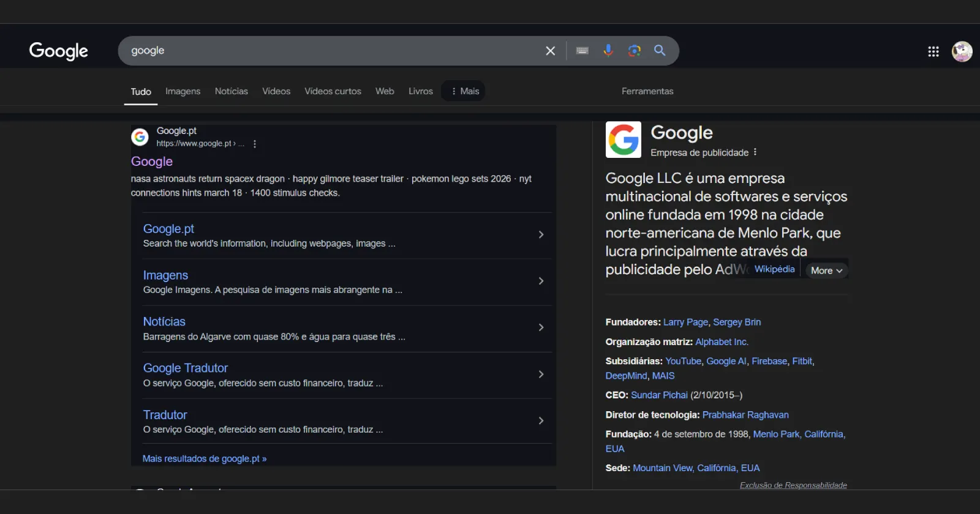
Task: Open Fitbit subsidiary link
Action: pos(802,361)
